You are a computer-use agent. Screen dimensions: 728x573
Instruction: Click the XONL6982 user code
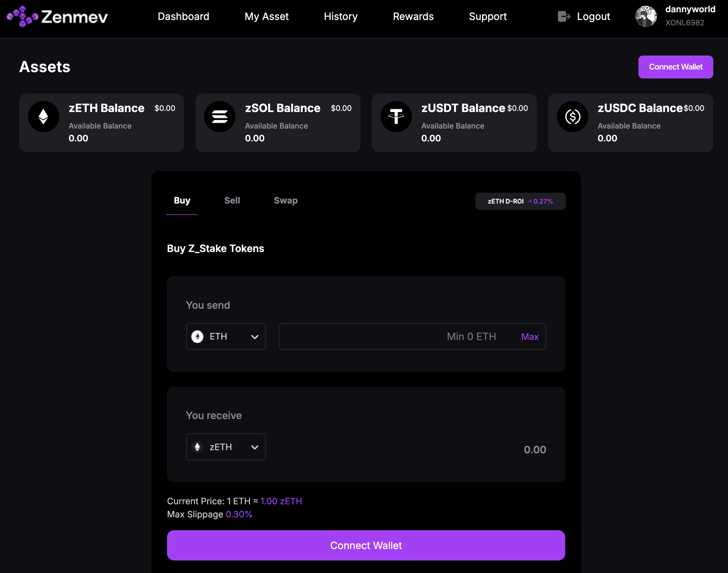(684, 23)
